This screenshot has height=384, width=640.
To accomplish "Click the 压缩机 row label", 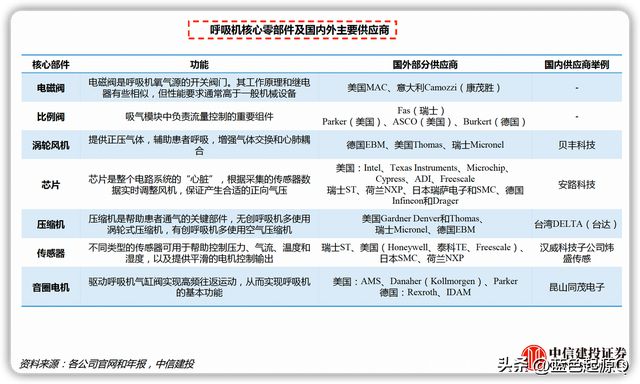I will [x=51, y=224].
